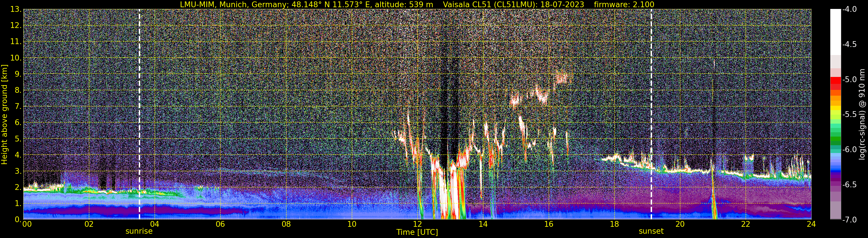Click the white top band of the colorbar

click(x=835, y=32)
